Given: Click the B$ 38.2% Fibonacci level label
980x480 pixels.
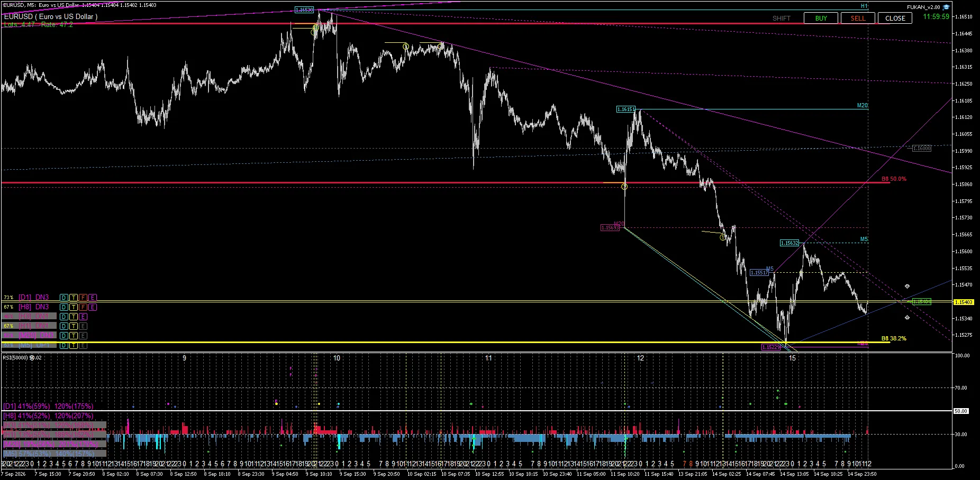Looking at the screenshot, I should [x=894, y=338].
